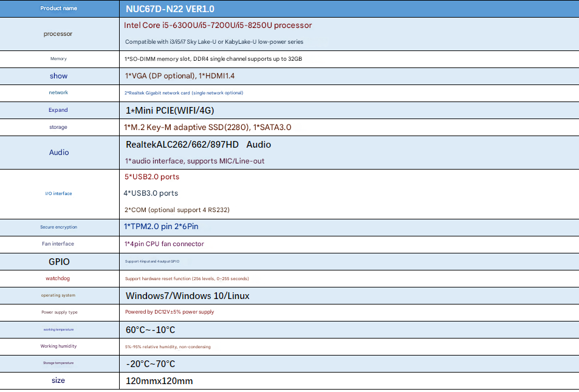Screen dimensions: 579x392
Task: Click the '5*USB2.0 ports' line
Action: [x=152, y=177]
